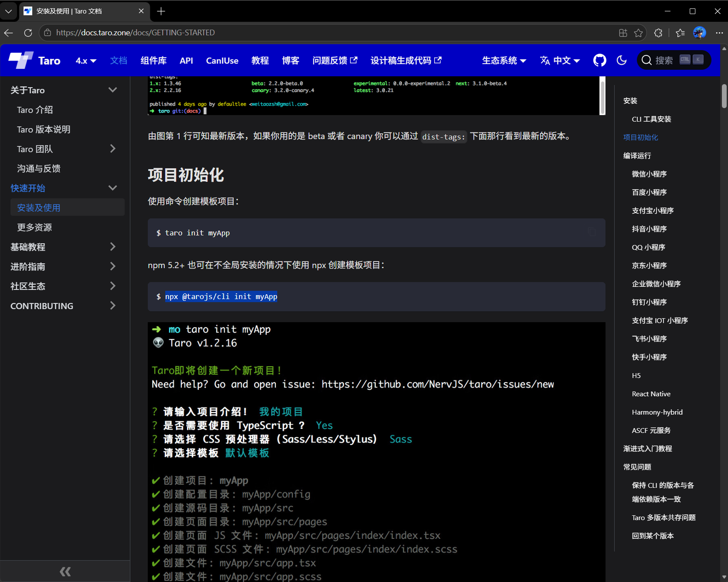The image size is (728, 582).
Task: Expand the 进阶指南 sidebar category
Action: pyautogui.click(x=112, y=266)
